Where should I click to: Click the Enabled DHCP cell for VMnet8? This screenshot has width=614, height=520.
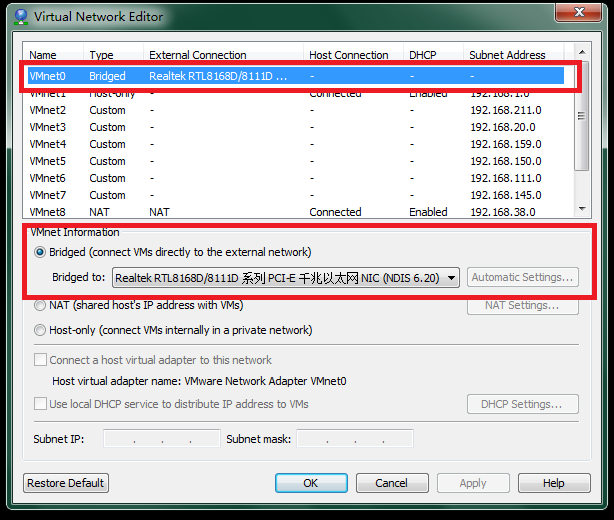(x=428, y=212)
